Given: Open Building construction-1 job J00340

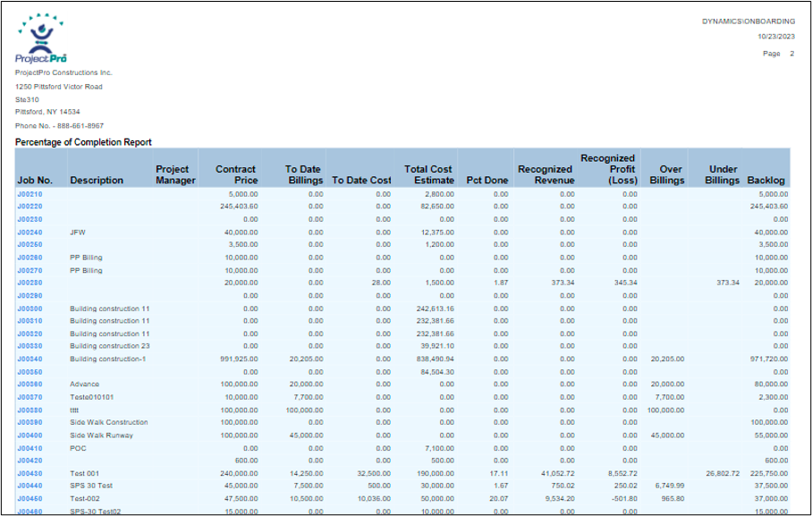Looking at the screenshot, I should pos(29,359).
